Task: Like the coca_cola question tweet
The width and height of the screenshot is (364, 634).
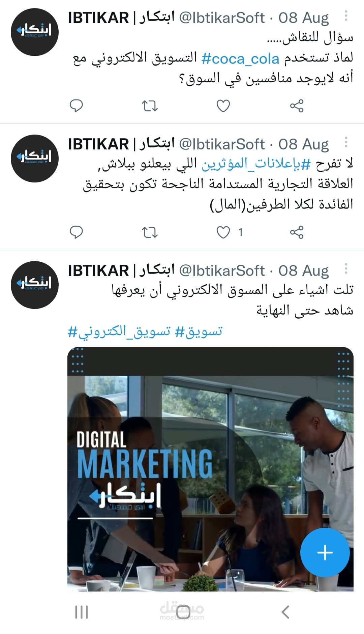Action: [223, 106]
